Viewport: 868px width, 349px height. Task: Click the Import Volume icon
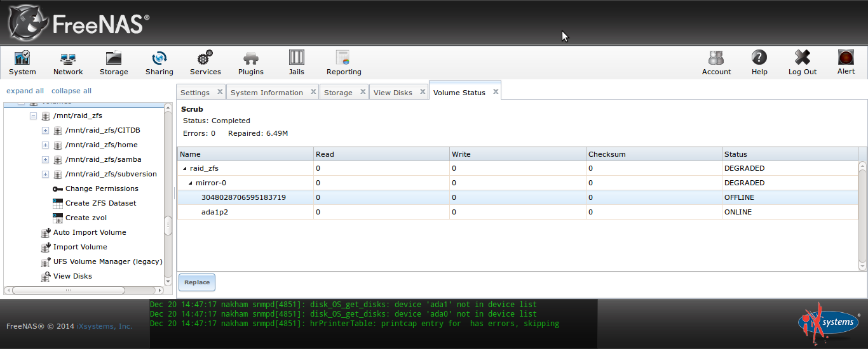point(46,247)
